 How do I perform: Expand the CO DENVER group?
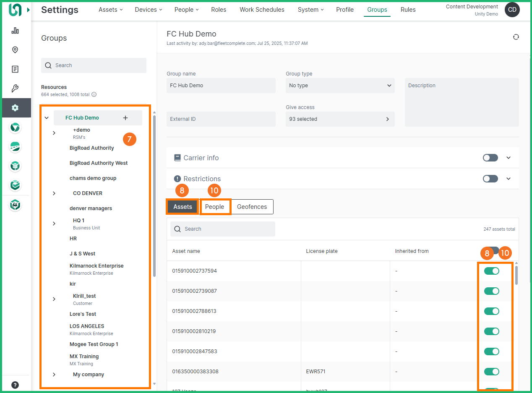(54, 193)
